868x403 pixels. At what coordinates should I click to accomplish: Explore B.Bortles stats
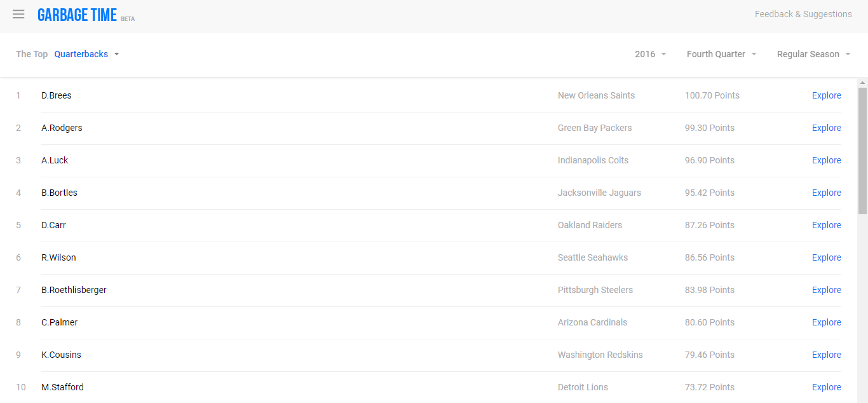[x=827, y=193]
